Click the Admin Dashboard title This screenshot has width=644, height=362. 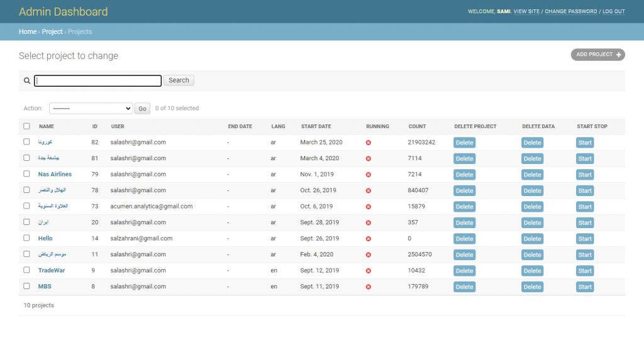pos(64,11)
